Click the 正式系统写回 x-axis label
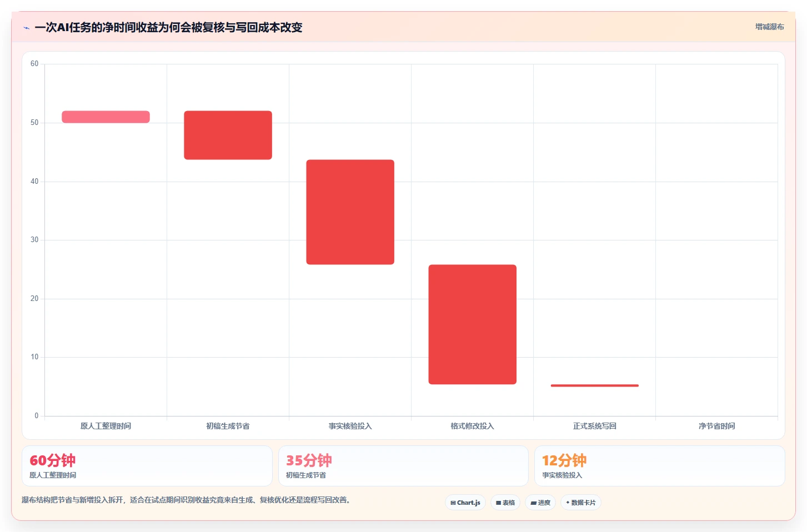 (594, 426)
